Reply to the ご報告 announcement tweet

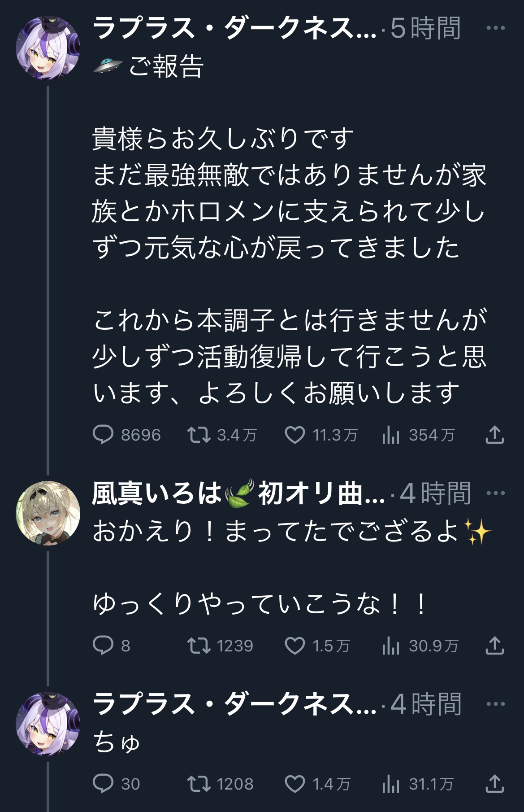coord(103,435)
